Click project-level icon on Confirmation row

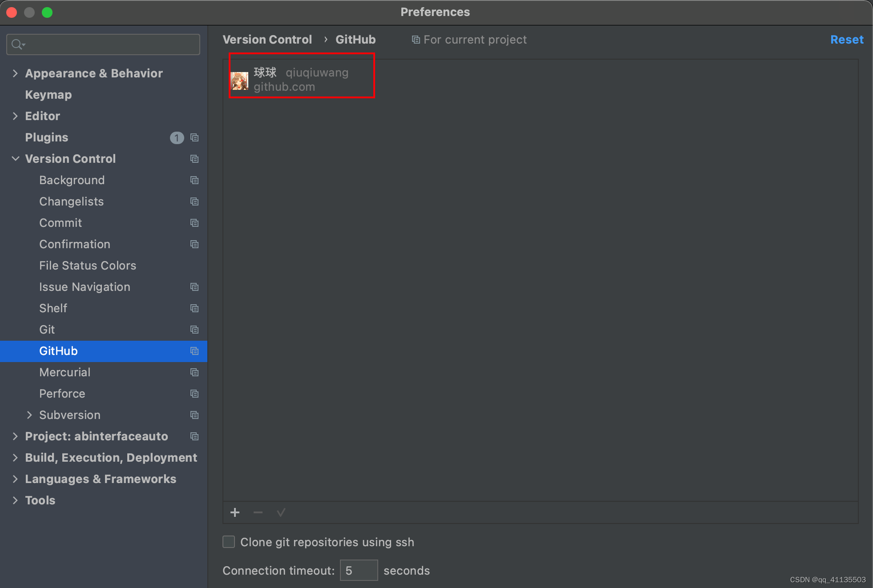coord(194,244)
